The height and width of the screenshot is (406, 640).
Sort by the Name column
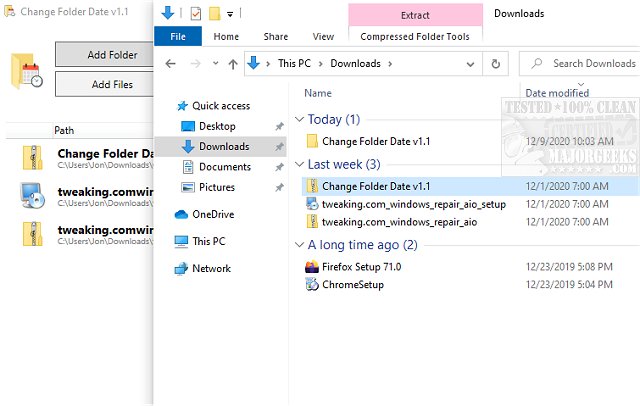coord(318,93)
